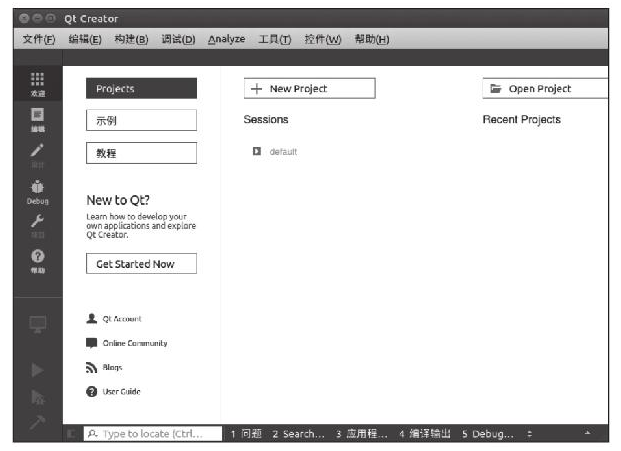Select the 示例 examples button
This screenshot has height=451, width=621.
(141, 120)
